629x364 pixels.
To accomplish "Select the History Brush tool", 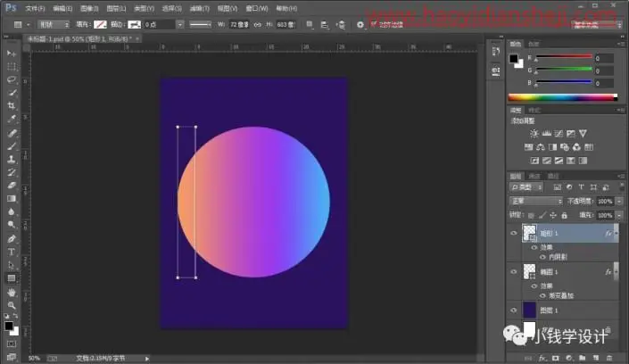I will [12, 172].
